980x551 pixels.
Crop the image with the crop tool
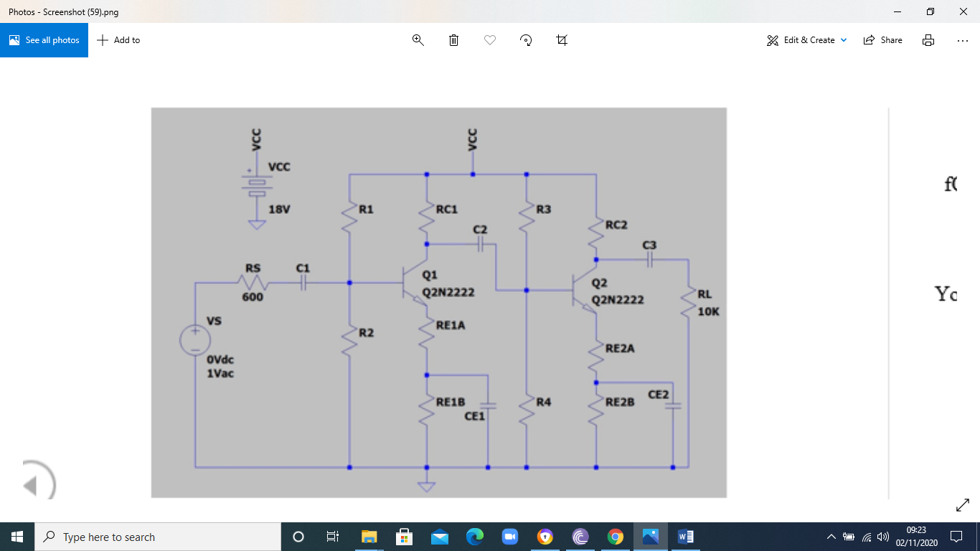pyautogui.click(x=561, y=39)
